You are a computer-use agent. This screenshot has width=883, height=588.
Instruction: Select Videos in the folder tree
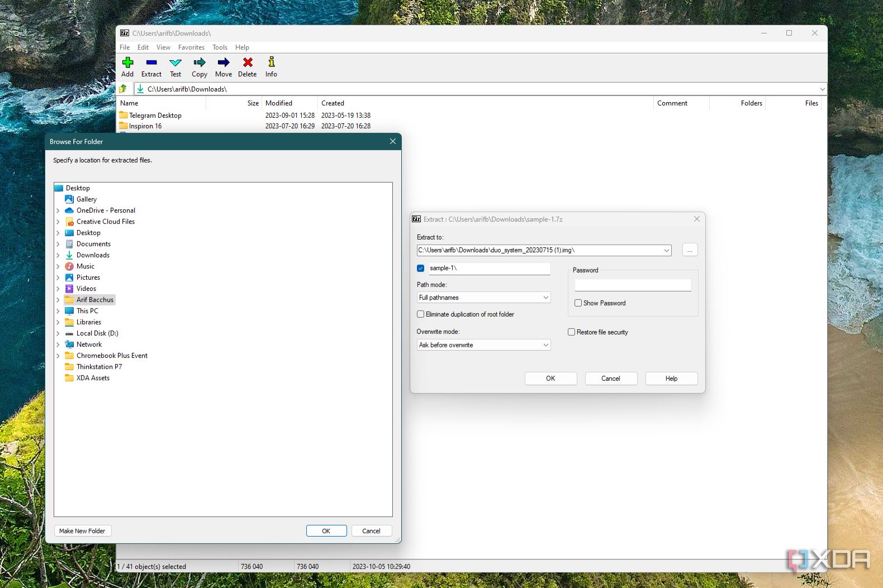pos(86,289)
